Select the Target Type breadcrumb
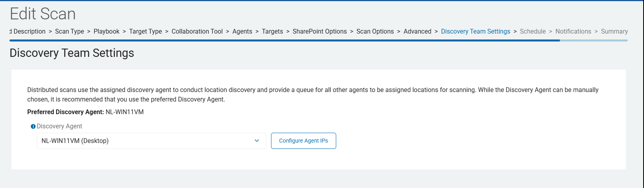 coord(145,31)
